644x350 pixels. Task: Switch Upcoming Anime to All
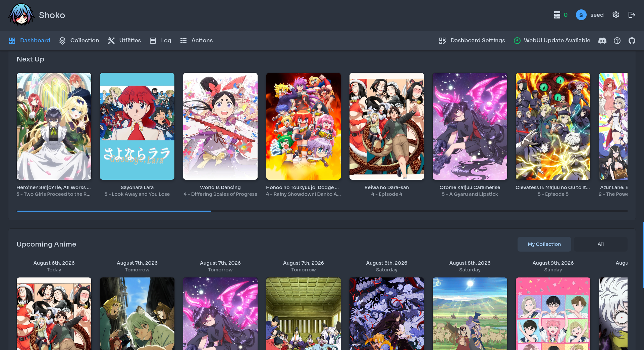click(x=600, y=244)
